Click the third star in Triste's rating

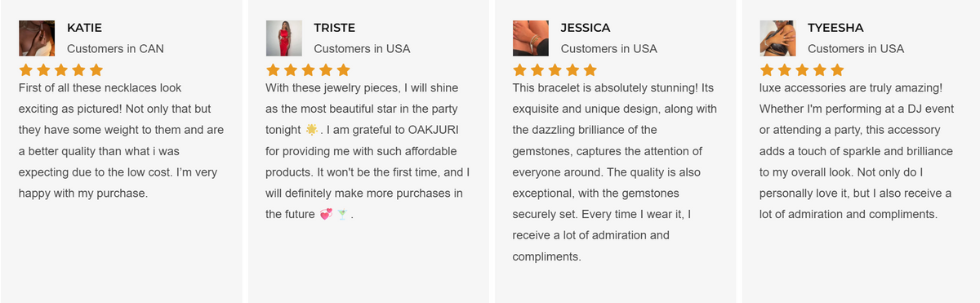(309, 69)
